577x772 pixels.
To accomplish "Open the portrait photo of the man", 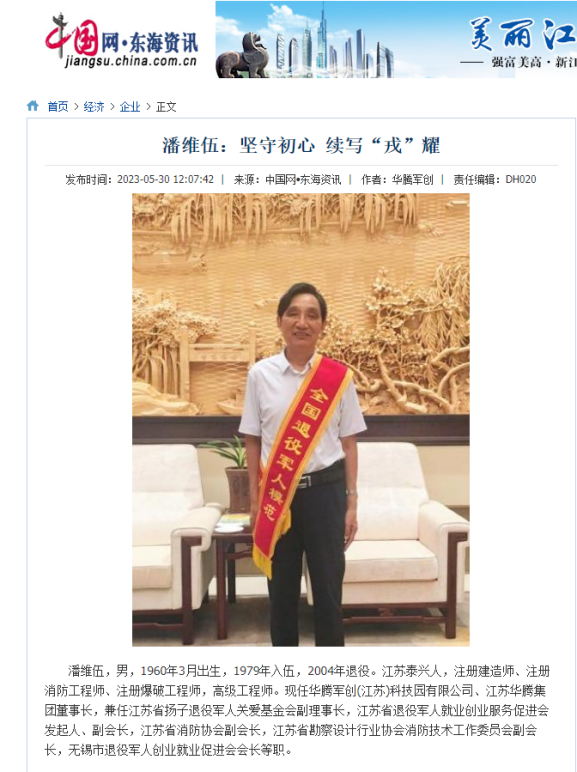I will (x=301, y=419).
